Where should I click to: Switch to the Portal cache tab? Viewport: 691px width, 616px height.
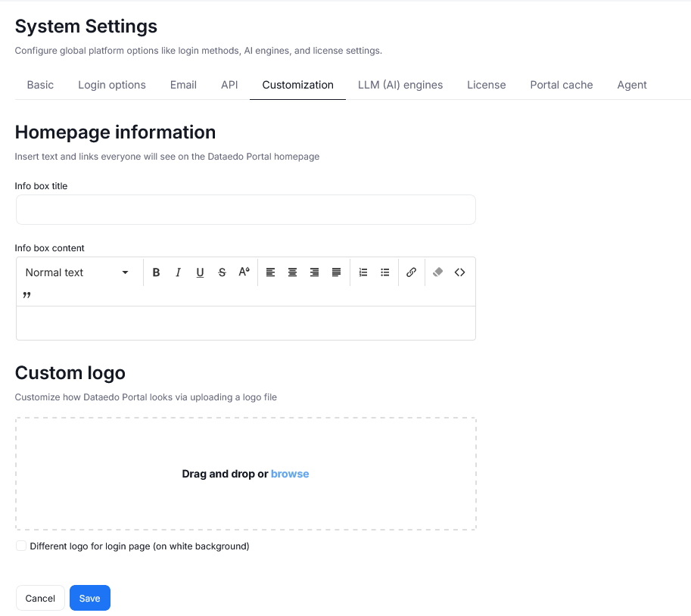561,85
